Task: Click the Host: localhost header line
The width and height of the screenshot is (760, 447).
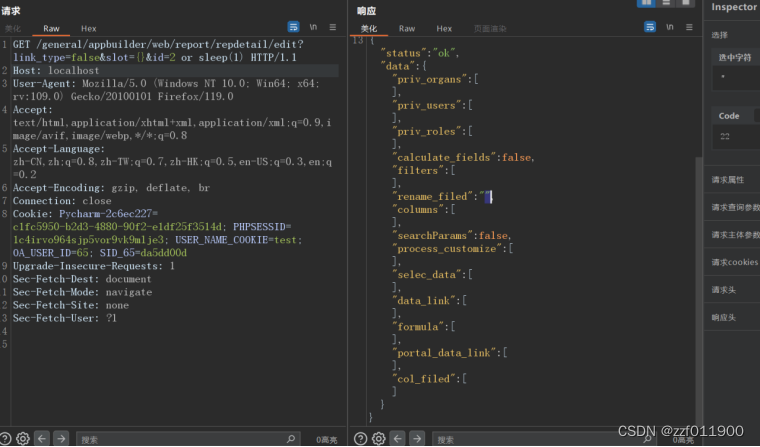Action: 56,70
